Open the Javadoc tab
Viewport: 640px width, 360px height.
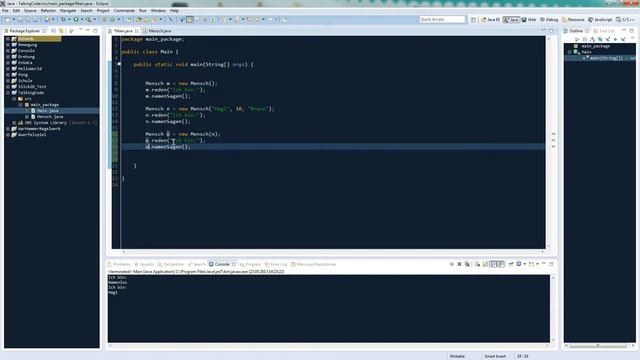[144, 264]
